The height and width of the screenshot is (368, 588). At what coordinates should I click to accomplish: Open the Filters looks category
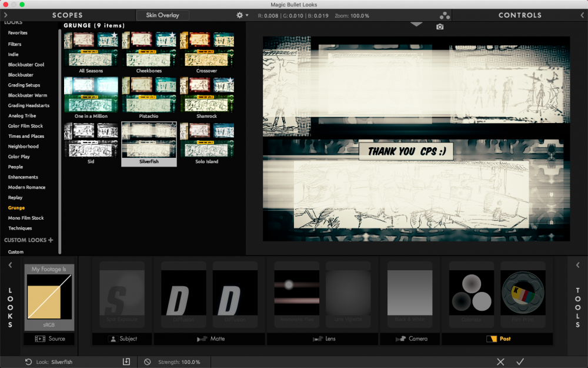[x=15, y=44]
